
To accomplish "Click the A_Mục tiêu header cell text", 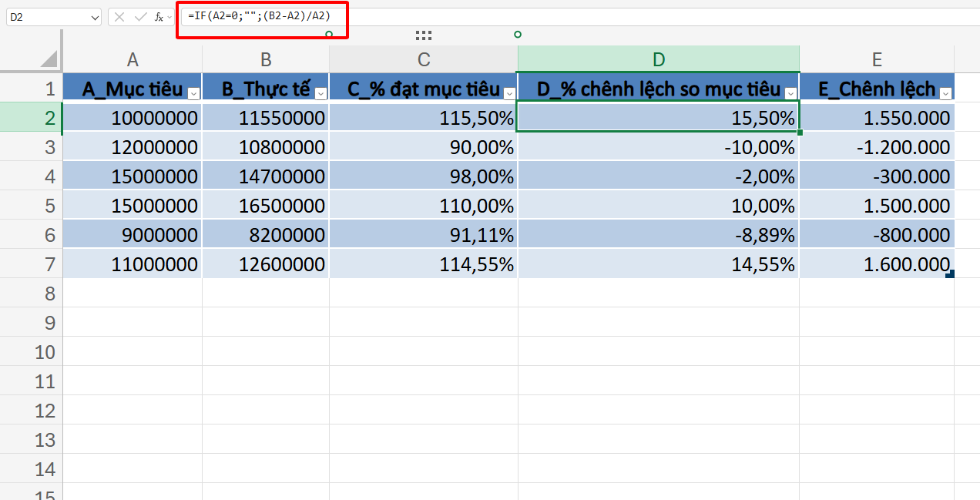I will pos(133,89).
